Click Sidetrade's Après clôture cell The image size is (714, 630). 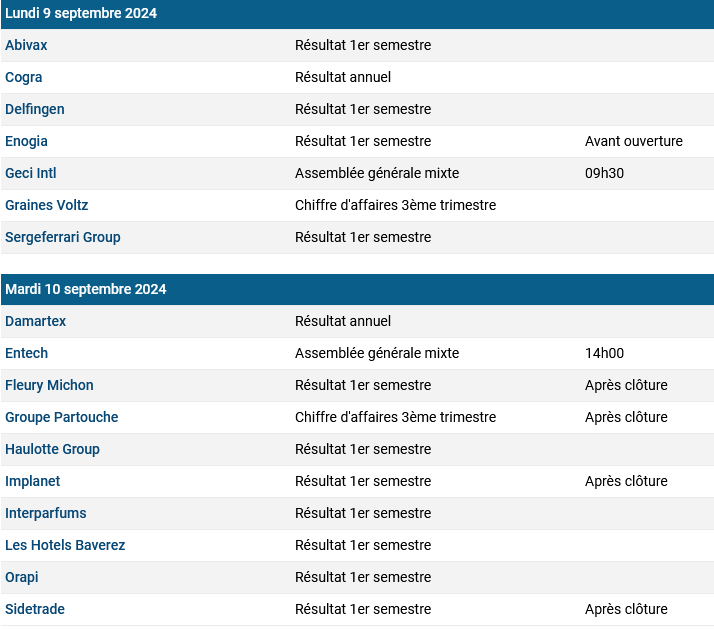click(x=626, y=609)
